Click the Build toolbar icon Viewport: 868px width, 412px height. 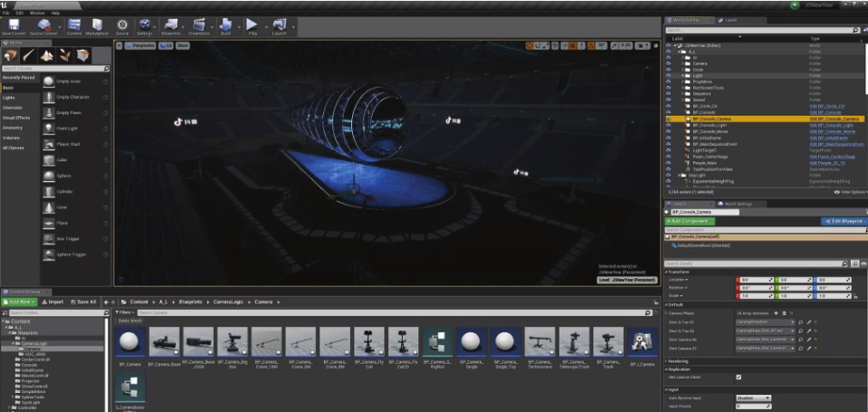pyautogui.click(x=224, y=25)
